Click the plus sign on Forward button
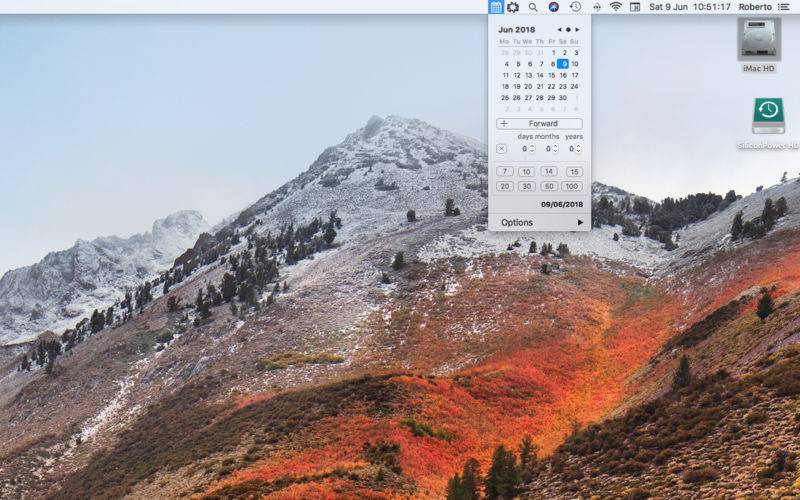 tap(504, 123)
